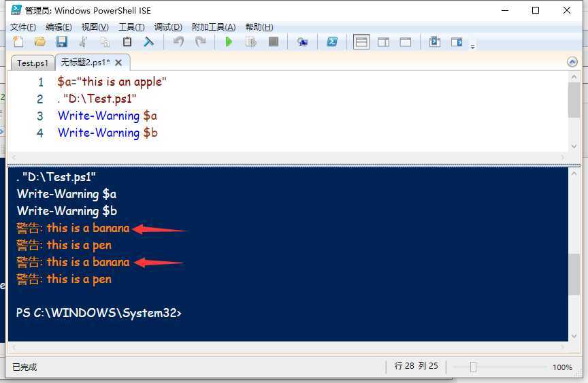Click line number 3 in the gutter
588x383 pixels.
click(39, 116)
